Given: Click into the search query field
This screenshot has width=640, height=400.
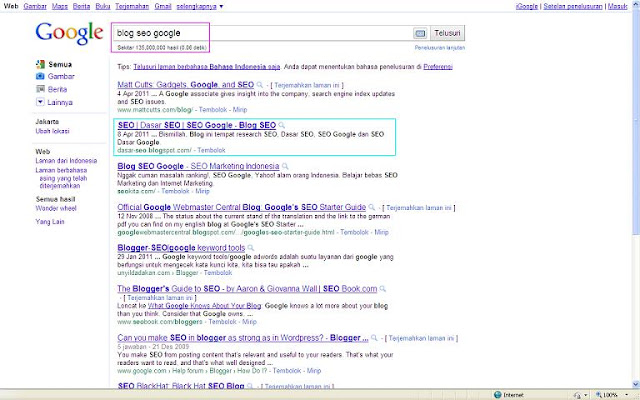Looking at the screenshot, I should coord(263,33).
